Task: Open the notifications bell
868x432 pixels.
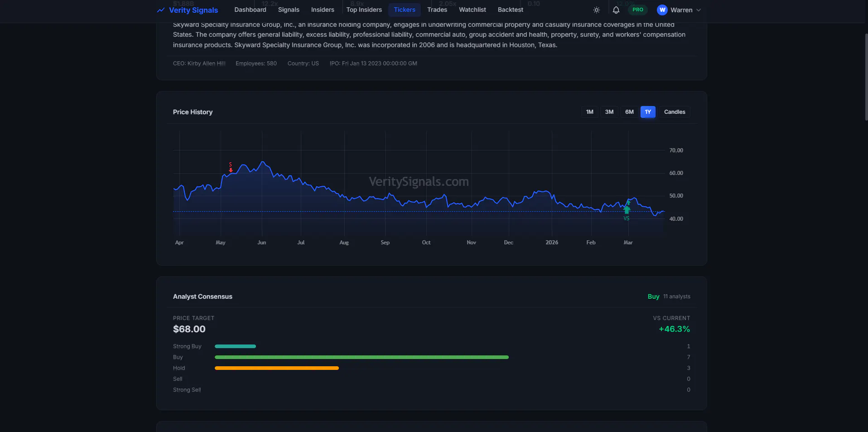Action: point(616,10)
